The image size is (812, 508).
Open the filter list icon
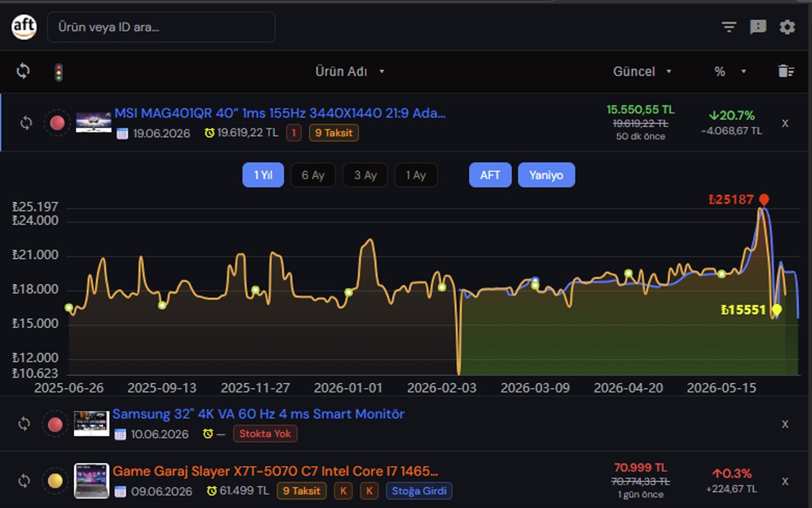click(729, 27)
